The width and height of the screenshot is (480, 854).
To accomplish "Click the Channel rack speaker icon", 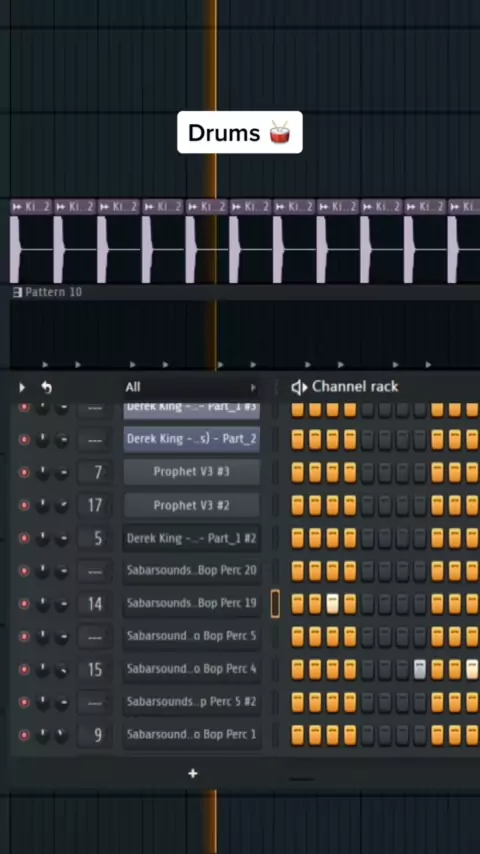I will click(x=299, y=387).
